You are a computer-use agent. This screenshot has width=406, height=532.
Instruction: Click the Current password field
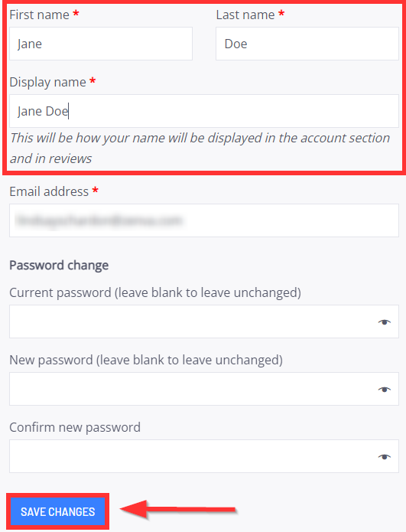[x=204, y=321]
